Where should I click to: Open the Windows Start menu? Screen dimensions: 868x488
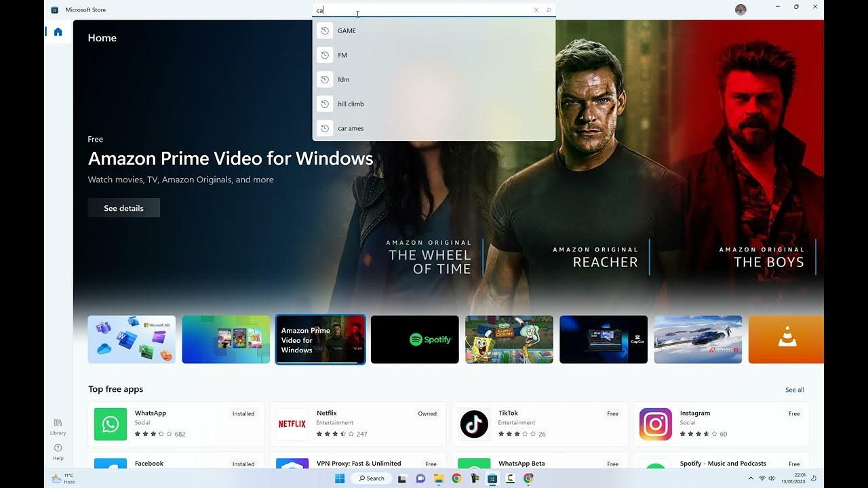[x=340, y=479]
